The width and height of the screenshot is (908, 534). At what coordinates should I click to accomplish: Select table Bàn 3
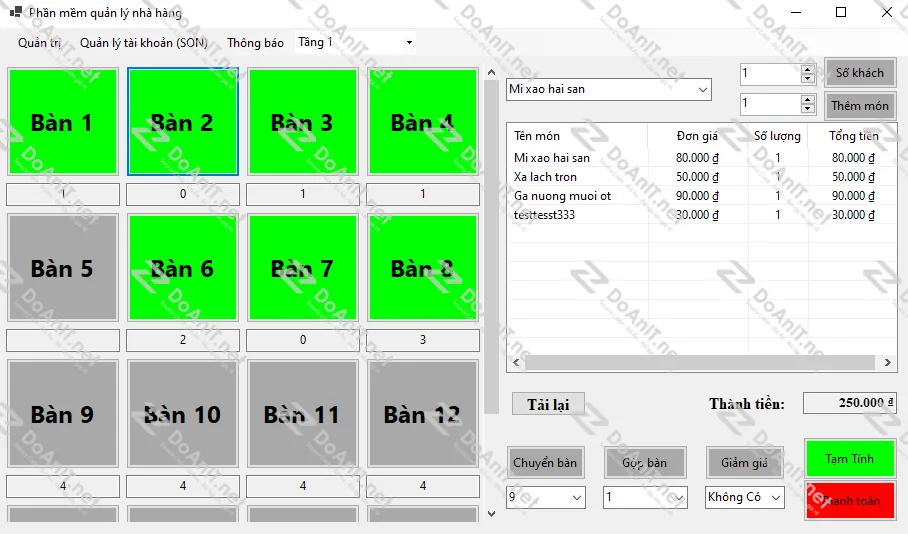coord(302,122)
